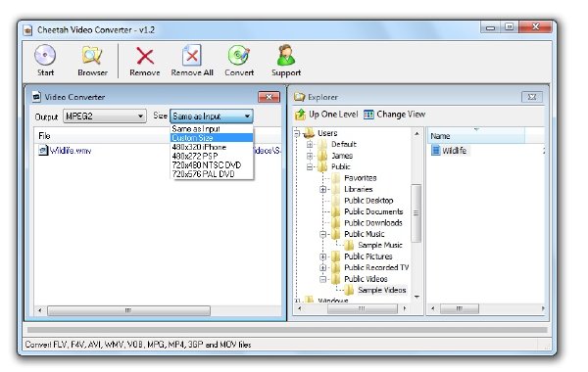588x372 pixels.
Task: Click the Wildlife video icon in Explorer list
Action: click(x=435, y=151)
